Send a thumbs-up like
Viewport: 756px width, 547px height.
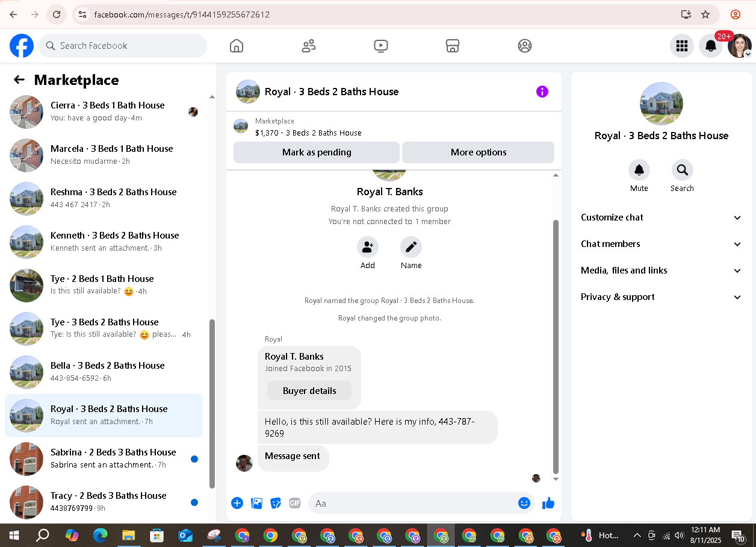[548, 503]
